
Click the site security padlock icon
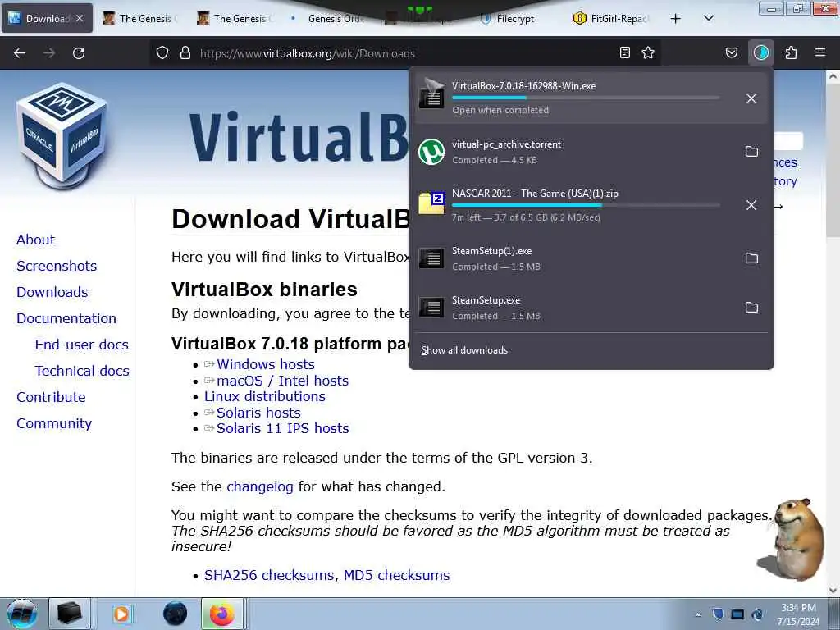pos(185,52)
